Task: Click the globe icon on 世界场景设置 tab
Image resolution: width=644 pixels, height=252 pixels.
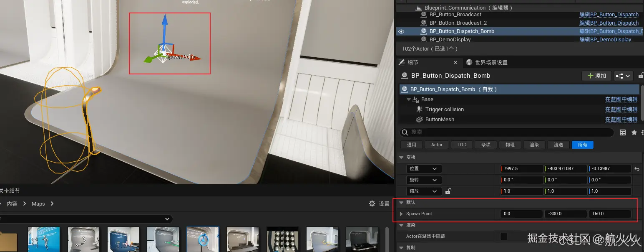Action: pos(469,62)
